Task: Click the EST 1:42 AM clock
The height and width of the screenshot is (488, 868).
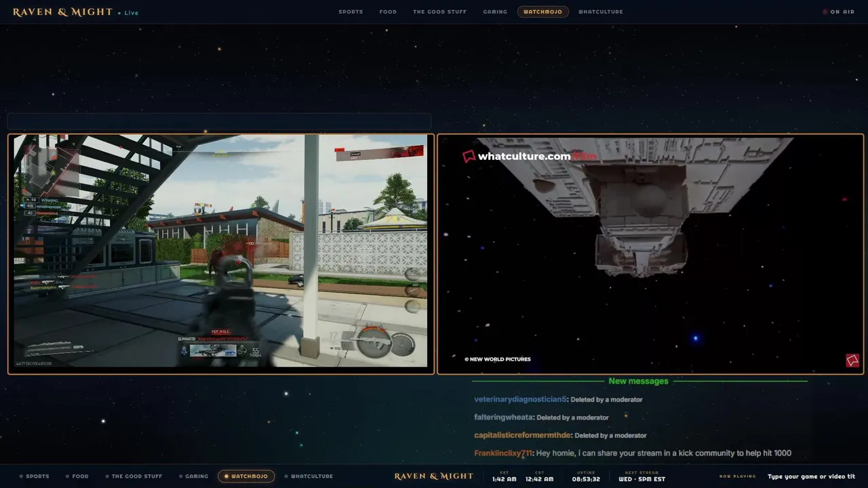Action: pyautogui.click(x=505, y=476)
